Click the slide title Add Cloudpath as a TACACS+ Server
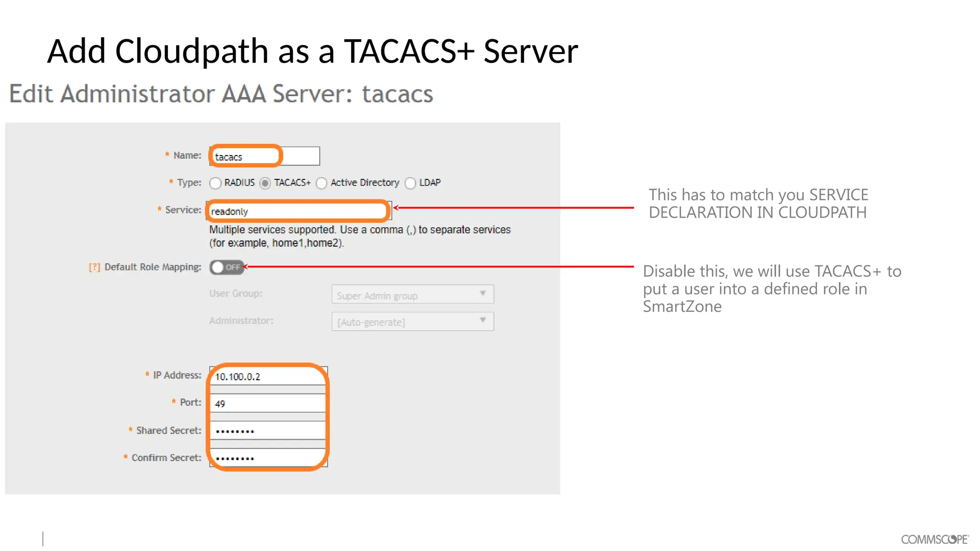Image resolution: width=980 pixels, height=551 pixels. pyautogui.click(x=312, y=51)
